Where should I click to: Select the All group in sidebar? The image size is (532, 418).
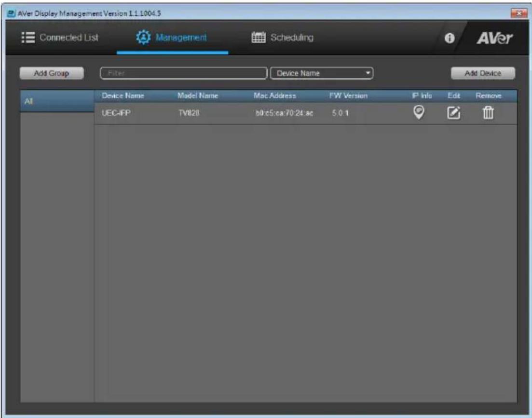coord(57,101)
